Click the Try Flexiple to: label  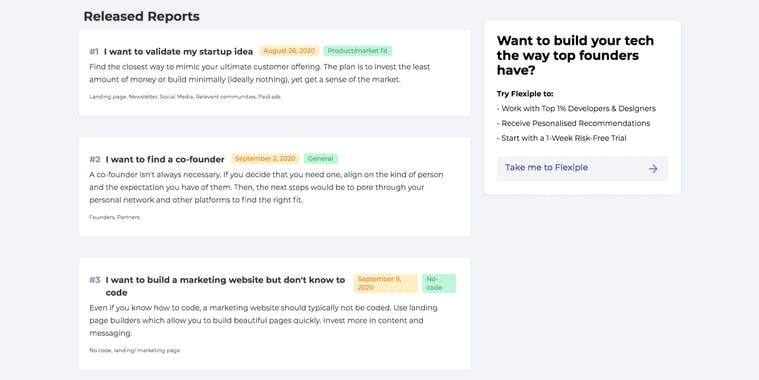pos(525,94)
